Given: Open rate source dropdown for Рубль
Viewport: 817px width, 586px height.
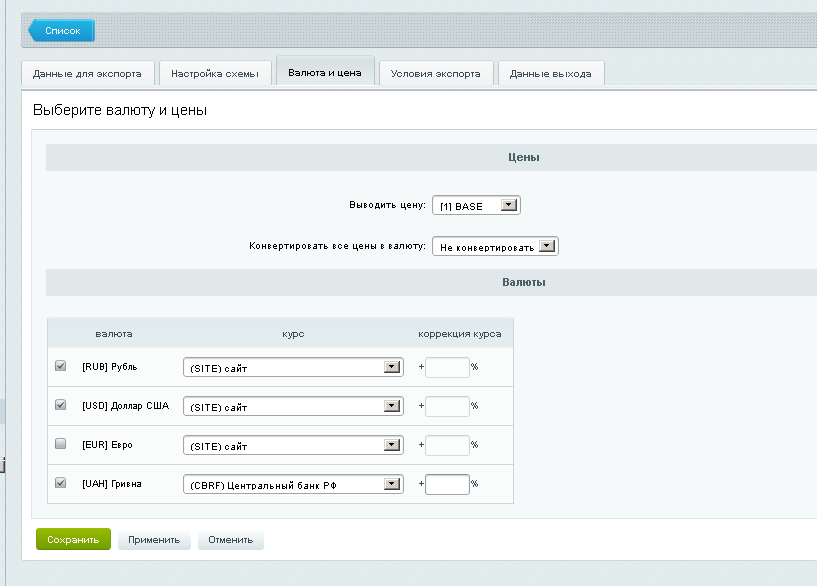Looking at the screenshot, I should pyautogui.click(x=292, y=368).
